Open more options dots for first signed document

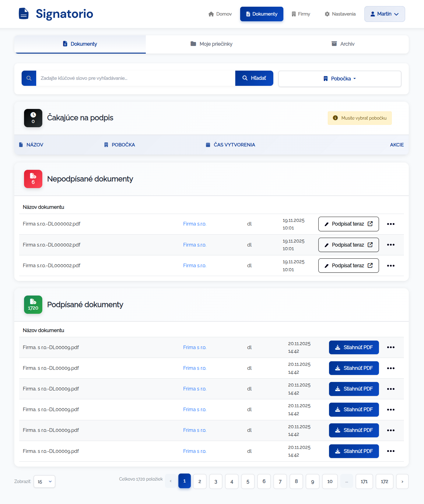pyautogui.click(x=391, y=347)
